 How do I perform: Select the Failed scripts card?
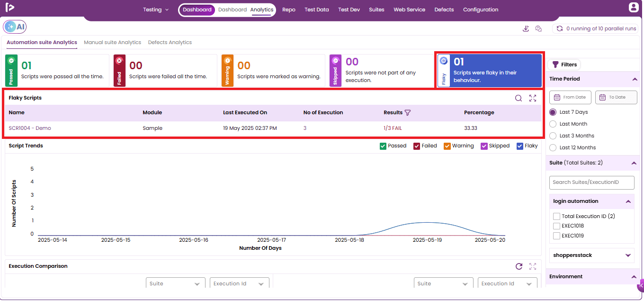point(165,71)
